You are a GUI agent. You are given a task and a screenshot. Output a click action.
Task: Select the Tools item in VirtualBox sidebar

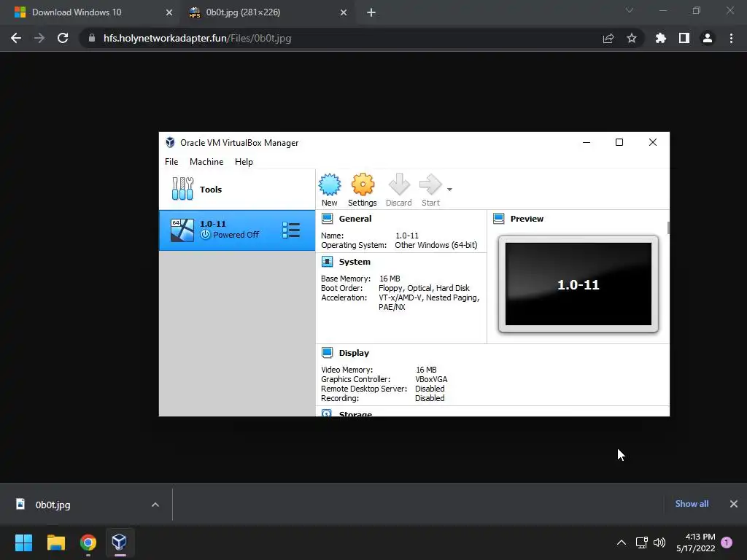click(237, 189)
